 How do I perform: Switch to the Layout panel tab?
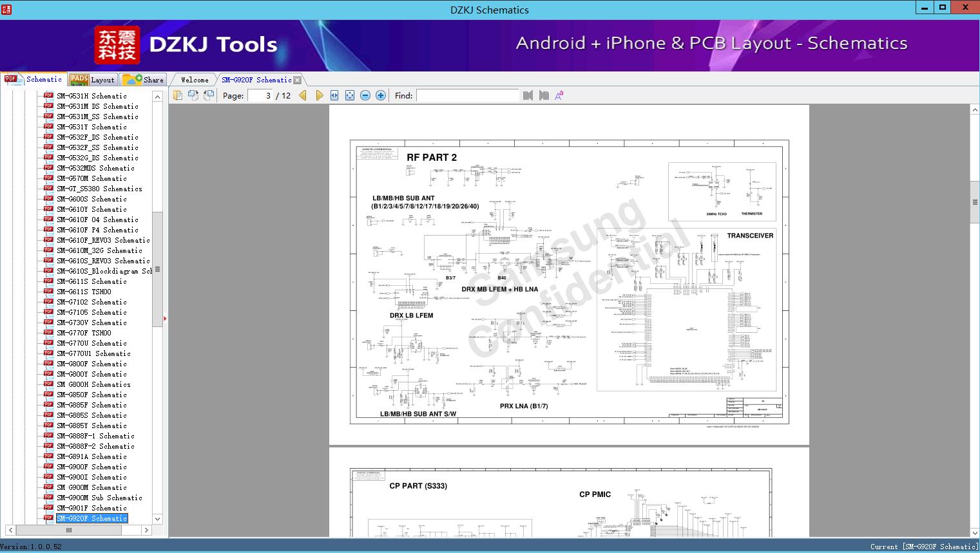(92, 80)
